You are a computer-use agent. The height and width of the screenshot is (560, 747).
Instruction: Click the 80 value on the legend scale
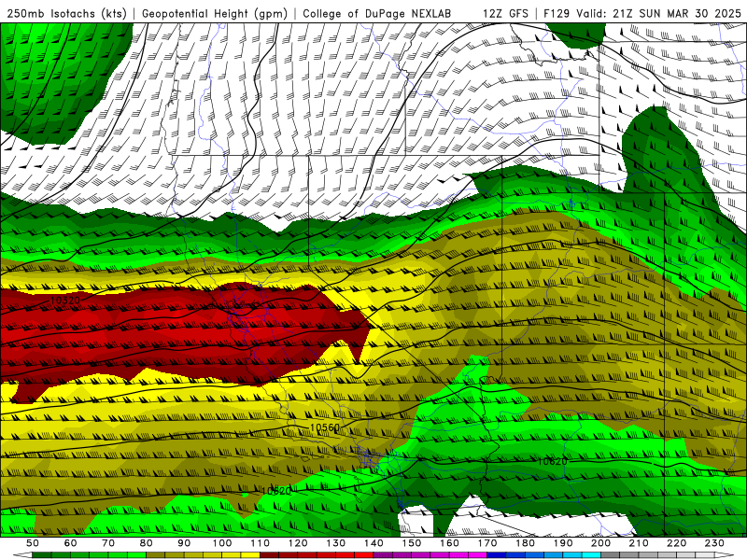pyautogui.click(x=147, y=543)
